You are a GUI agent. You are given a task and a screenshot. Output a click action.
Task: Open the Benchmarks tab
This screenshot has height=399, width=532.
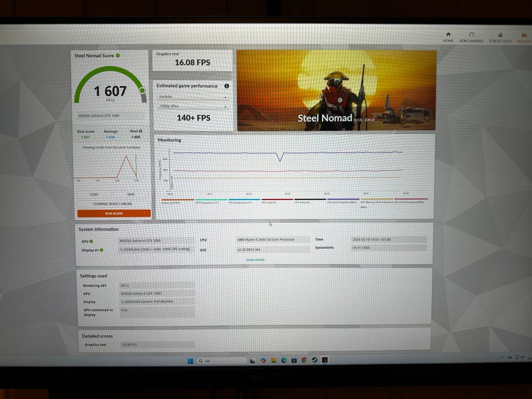471,37
